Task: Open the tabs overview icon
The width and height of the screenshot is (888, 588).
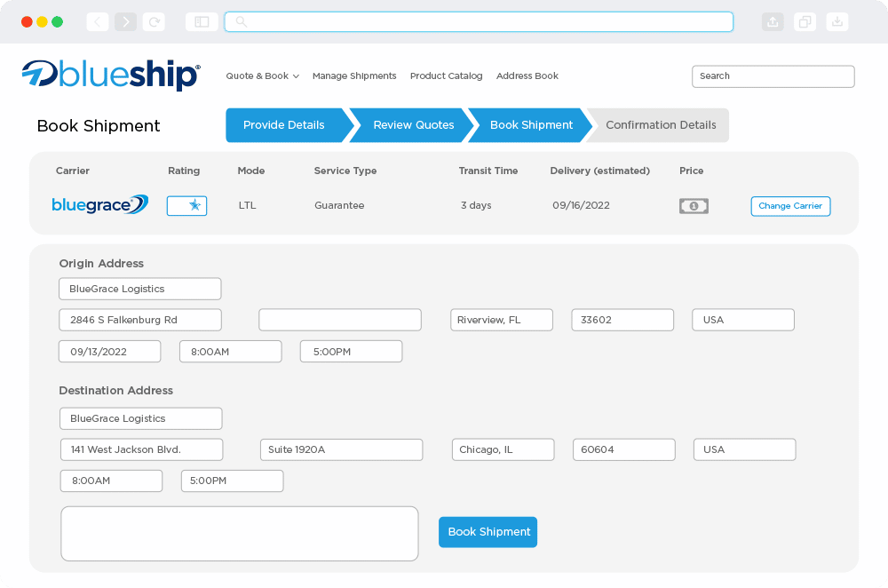Action: (x=805, y=22)
